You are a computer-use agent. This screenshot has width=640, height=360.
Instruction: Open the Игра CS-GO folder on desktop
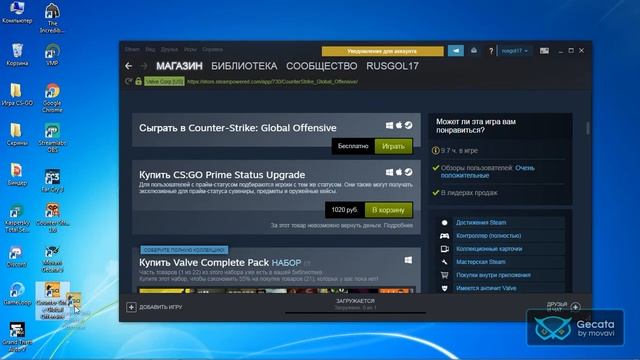click(17, 95)
